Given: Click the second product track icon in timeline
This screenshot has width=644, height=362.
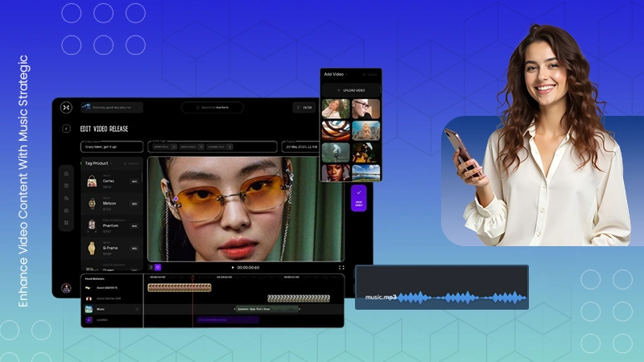Looking at the screenshot, I should tap(89, 298).
